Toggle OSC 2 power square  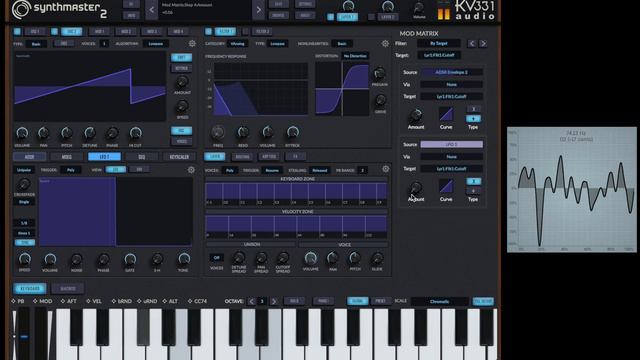(54, 31)
